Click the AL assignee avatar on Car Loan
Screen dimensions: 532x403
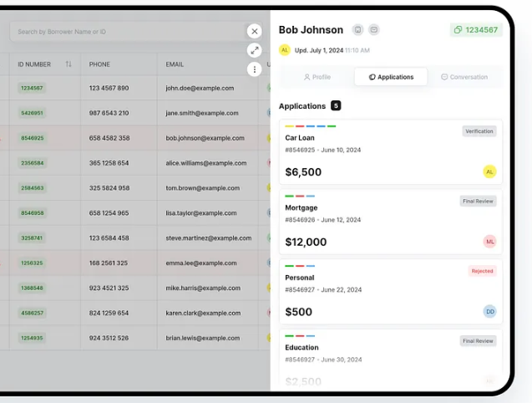click(489, 171)
